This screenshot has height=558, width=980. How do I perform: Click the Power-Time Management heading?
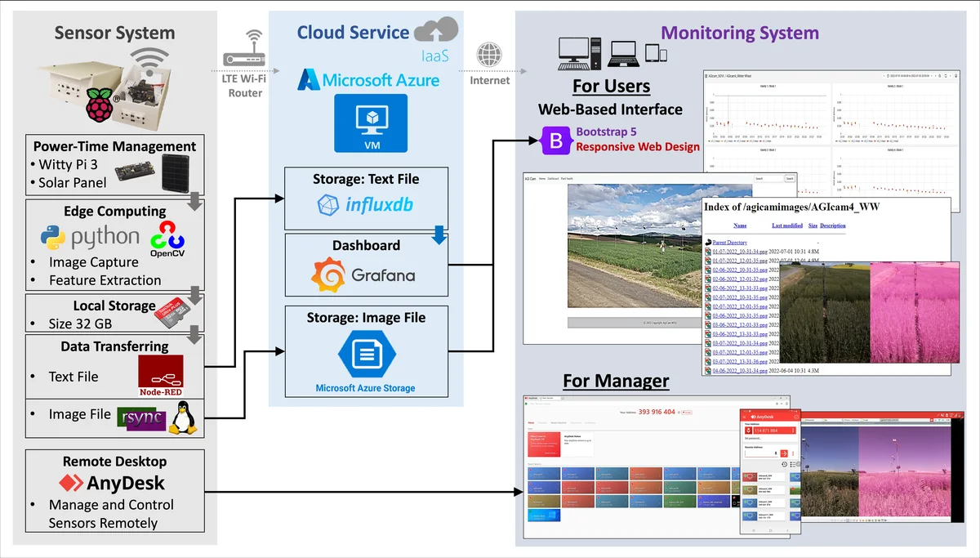pos(114,147)
